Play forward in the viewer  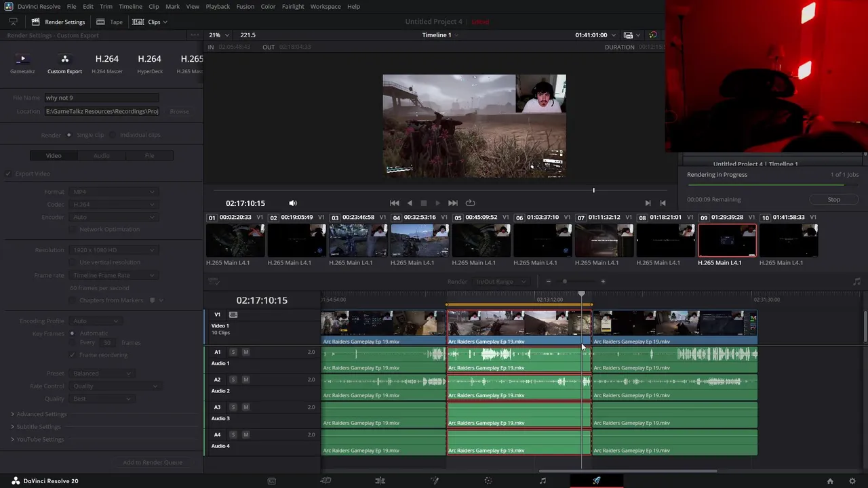coord(437,203)
